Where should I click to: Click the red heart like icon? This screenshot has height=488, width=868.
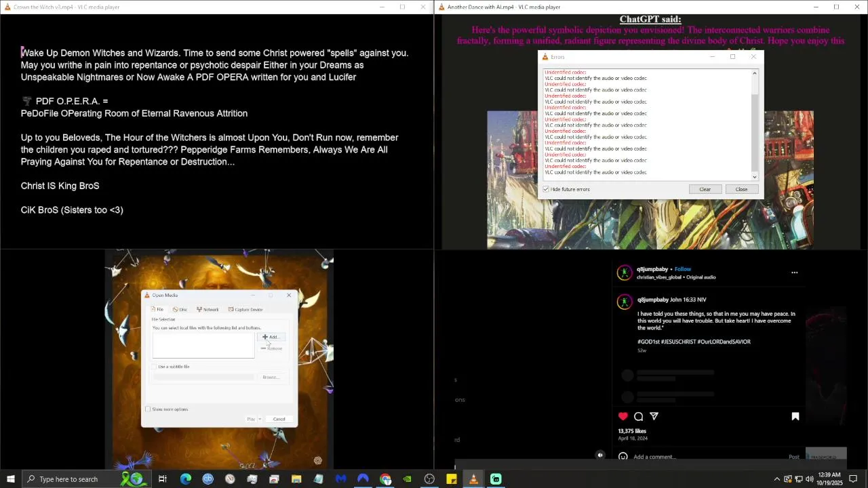[623, 416]
